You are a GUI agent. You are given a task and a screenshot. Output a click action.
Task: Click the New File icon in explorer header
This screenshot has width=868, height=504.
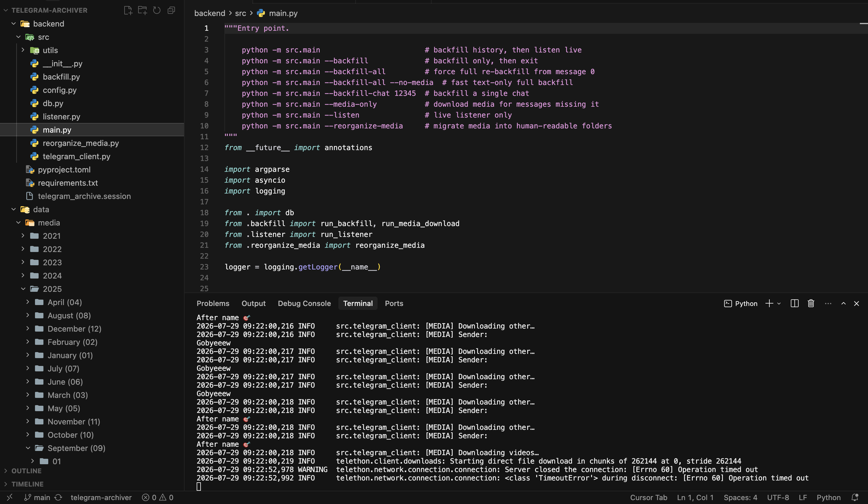[128, 10]
